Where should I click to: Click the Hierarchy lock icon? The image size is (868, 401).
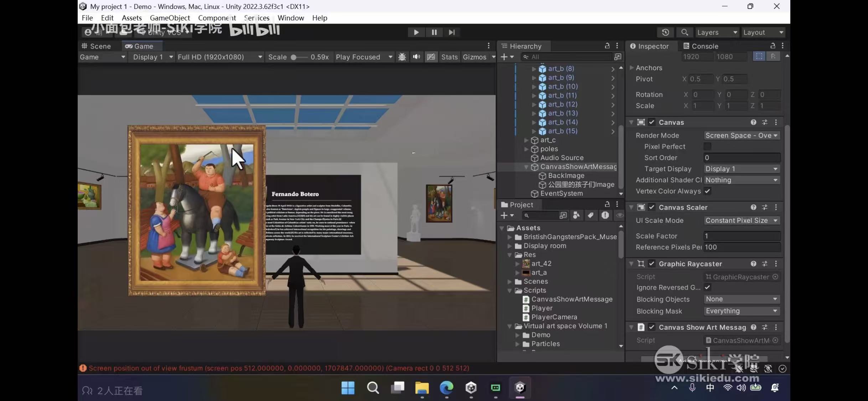tap(607, 46)
